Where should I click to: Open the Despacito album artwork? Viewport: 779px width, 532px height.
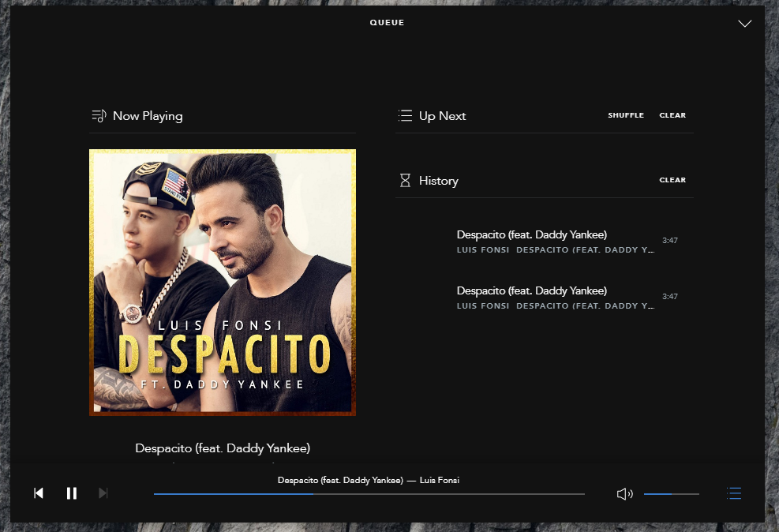[223, 282]
